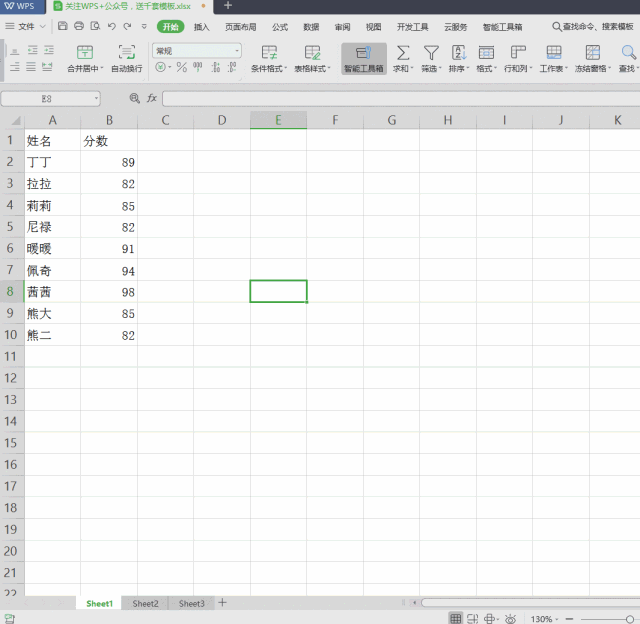The image size is (640, 624).
Task: Click the fx insert function icon
Action: tap(152, 98)
